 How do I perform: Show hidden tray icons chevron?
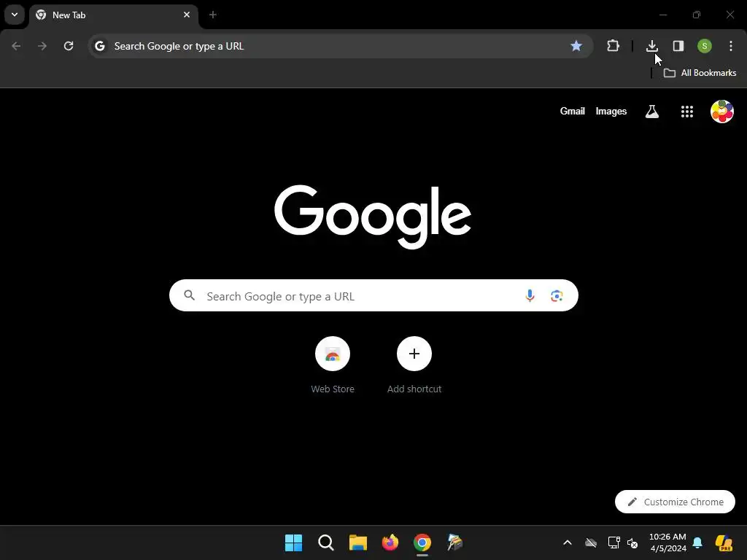point(568,542)
